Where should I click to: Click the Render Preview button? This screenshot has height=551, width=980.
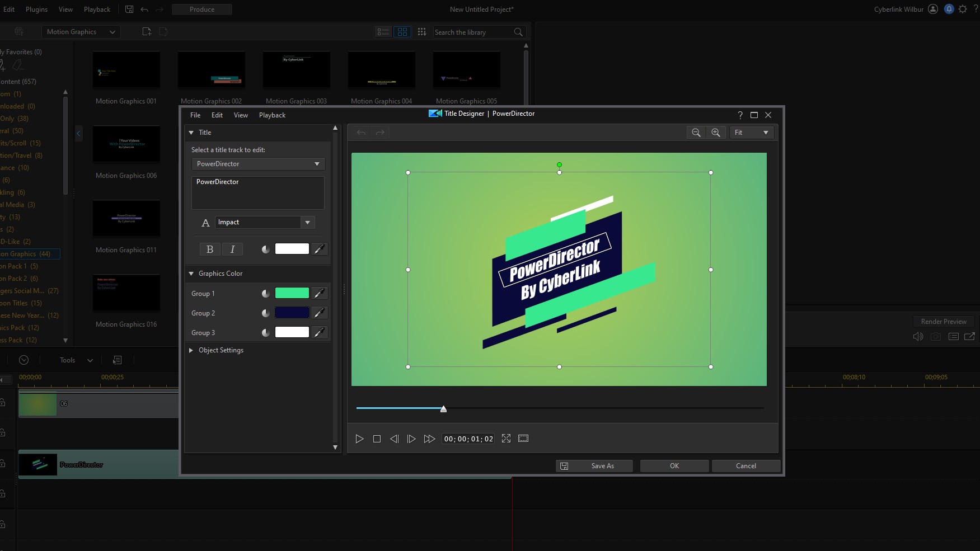point(944,322)
